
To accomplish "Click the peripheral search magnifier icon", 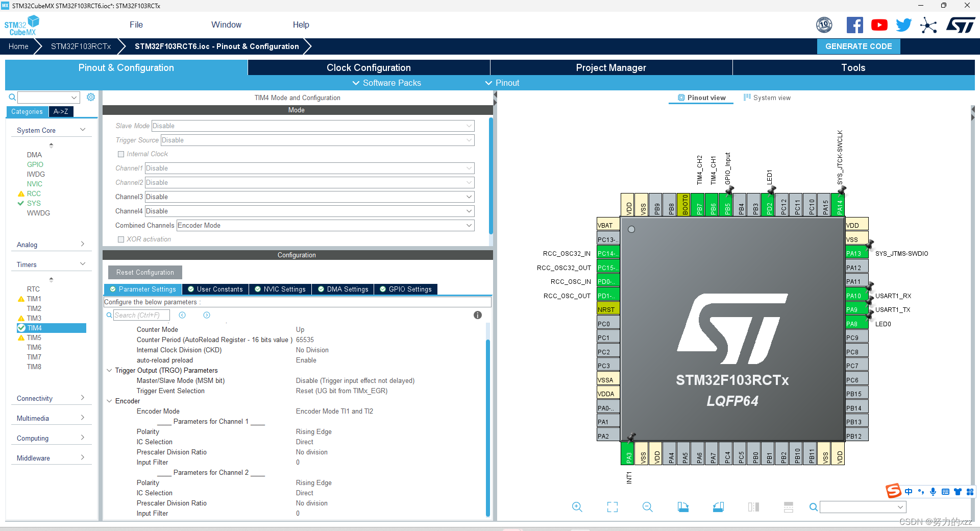I will tap(12, 97).
